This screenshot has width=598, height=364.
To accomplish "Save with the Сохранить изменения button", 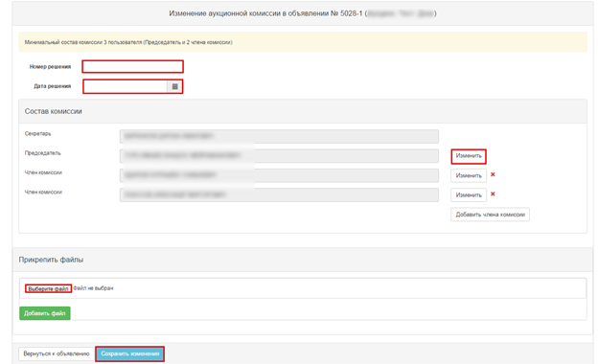I will [x=129, y=353].
